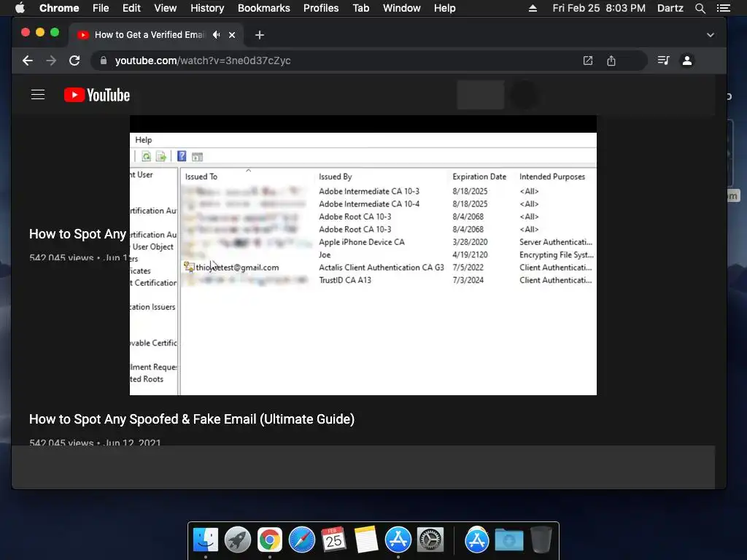Click the blue help icon in the video toolbar
The image size is (747, 560).
coord(182,156)
